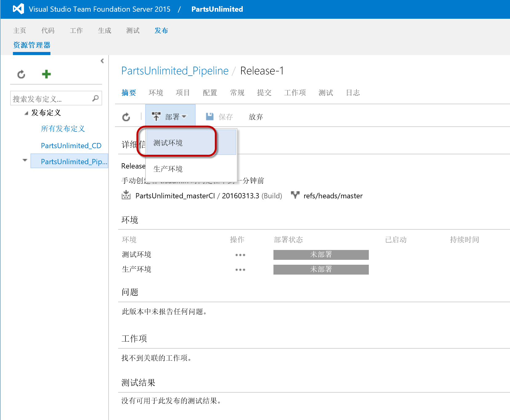Switch to the 提交 tab

(x=264, y=93)
